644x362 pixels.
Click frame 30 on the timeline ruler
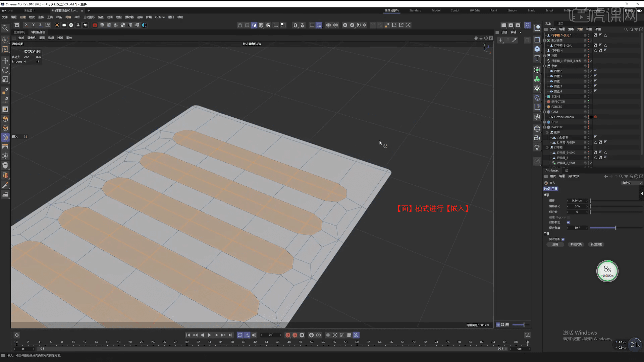coord(187,342)
